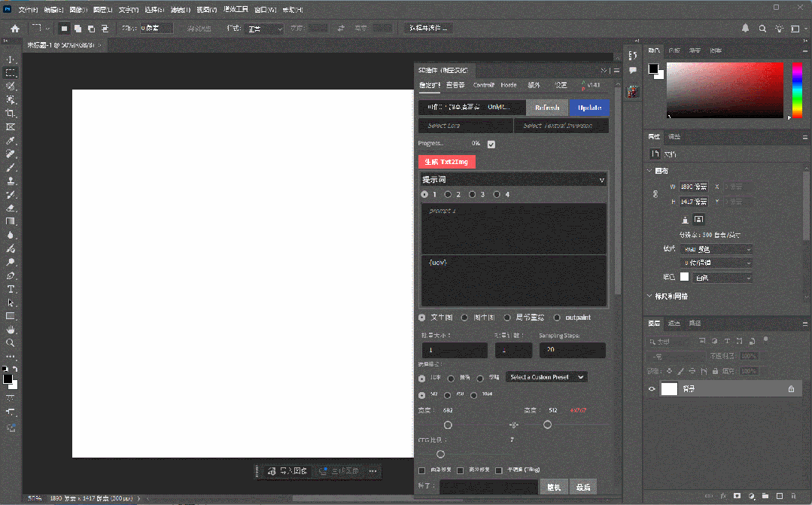Click the Refresh button
812x505 pixels.
(x=547, y=108)
